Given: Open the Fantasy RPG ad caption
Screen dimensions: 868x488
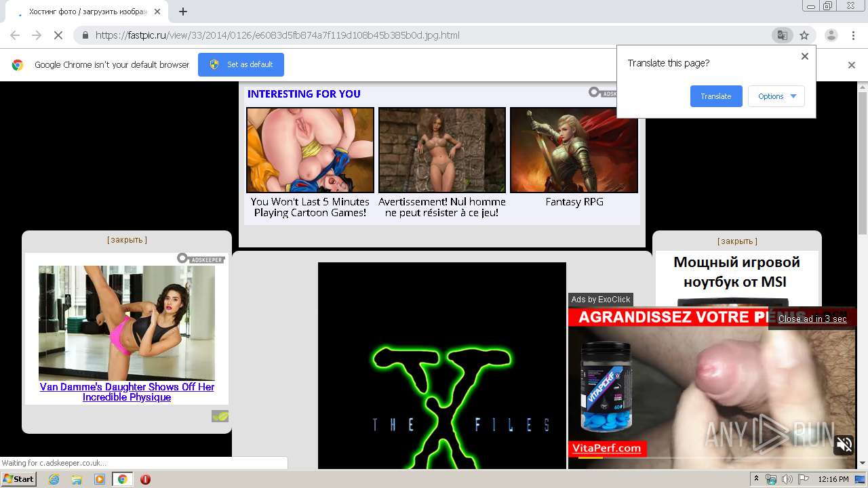Looking at the screenshot, I should click(574, 202).
